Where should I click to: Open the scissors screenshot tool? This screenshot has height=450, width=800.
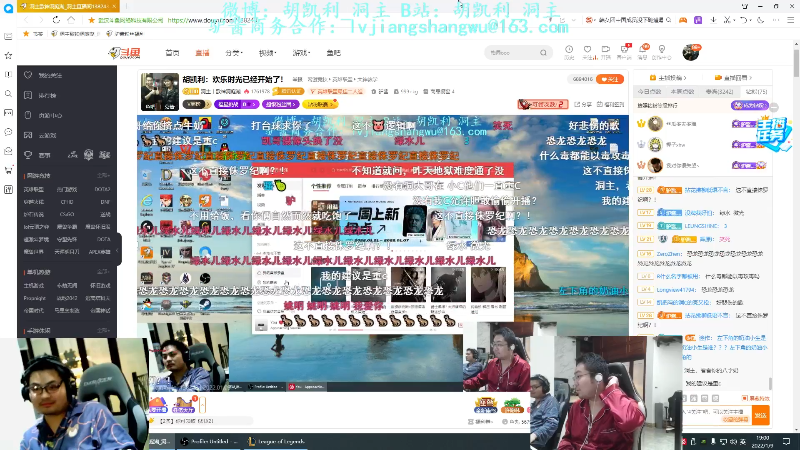[x=727, y=20]
